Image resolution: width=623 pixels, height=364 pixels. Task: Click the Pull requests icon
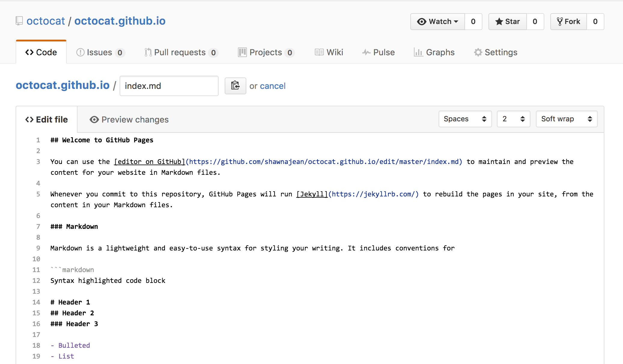[x=148, y=52]
